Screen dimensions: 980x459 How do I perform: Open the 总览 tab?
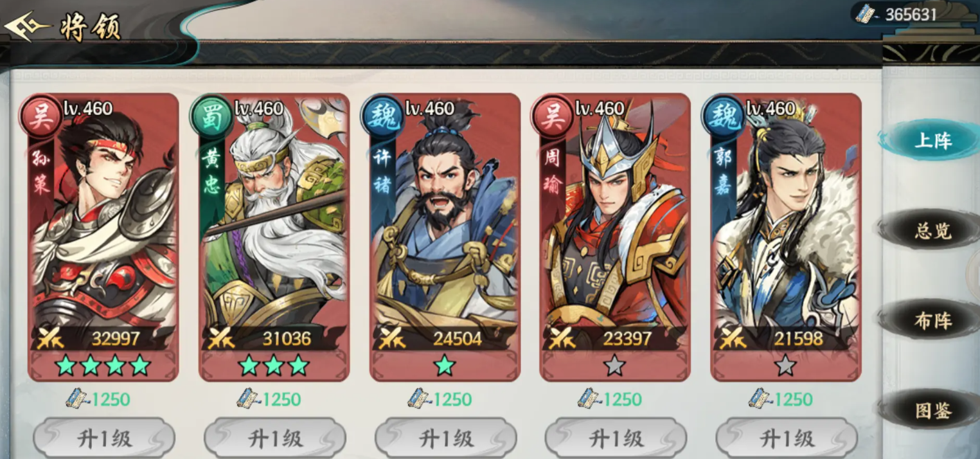(x=932, y=230)
